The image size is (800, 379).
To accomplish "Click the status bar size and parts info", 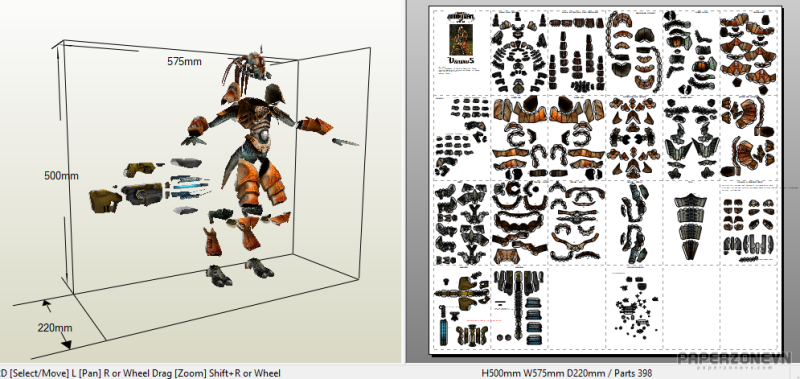I will [567, 373].
